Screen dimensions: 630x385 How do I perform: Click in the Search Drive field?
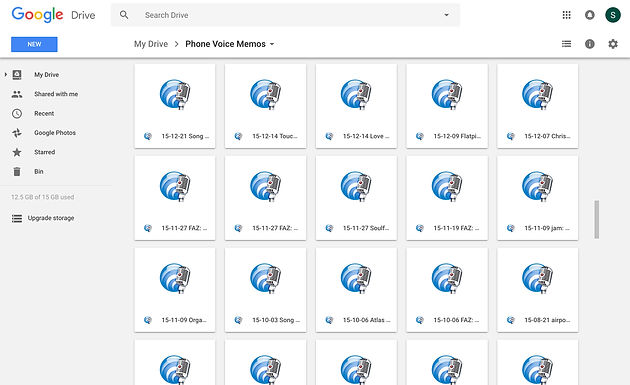pyautogui.click(x=285, y=15)
